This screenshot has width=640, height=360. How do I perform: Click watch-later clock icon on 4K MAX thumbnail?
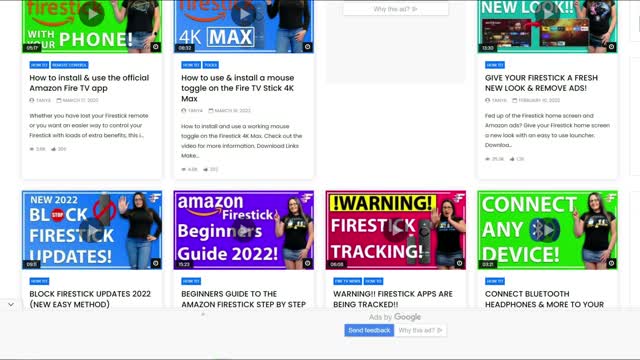307,47
